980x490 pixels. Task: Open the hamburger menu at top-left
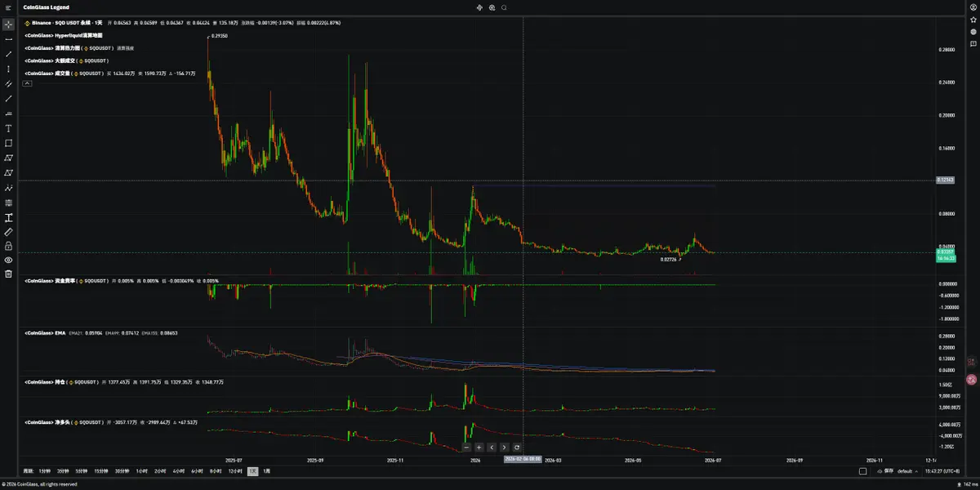click(8, 7)
